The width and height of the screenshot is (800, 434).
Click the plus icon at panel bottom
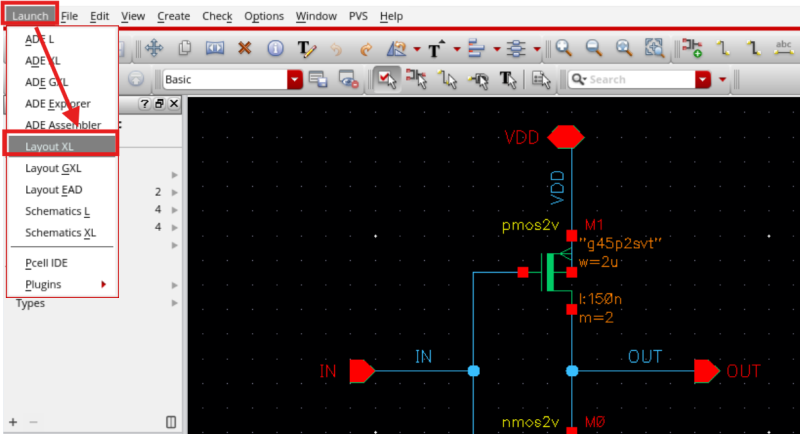pos(13,422)
